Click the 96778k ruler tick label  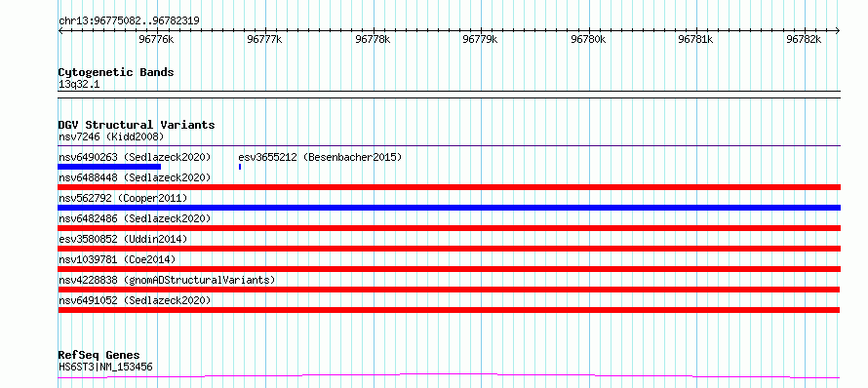[x=373, y=39]
